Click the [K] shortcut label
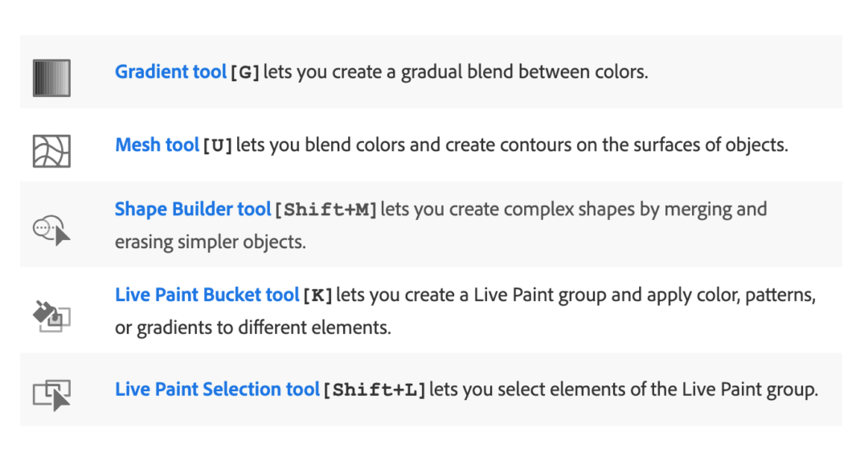 pos(317,296)
